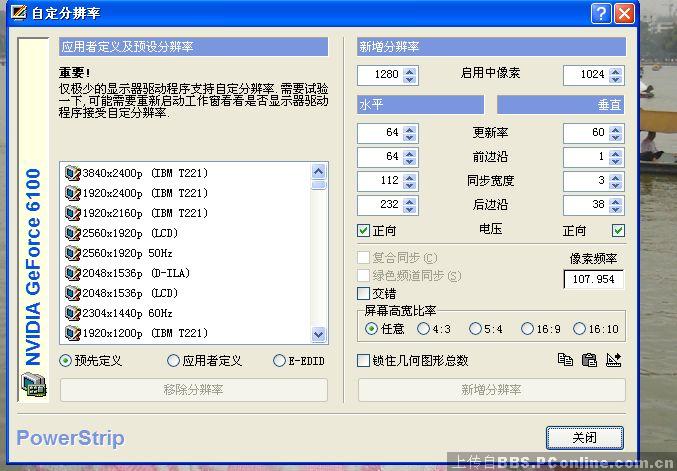
Task: Click monitor icon beside 2304x1440p 60Hz
Action: (73, 313)
